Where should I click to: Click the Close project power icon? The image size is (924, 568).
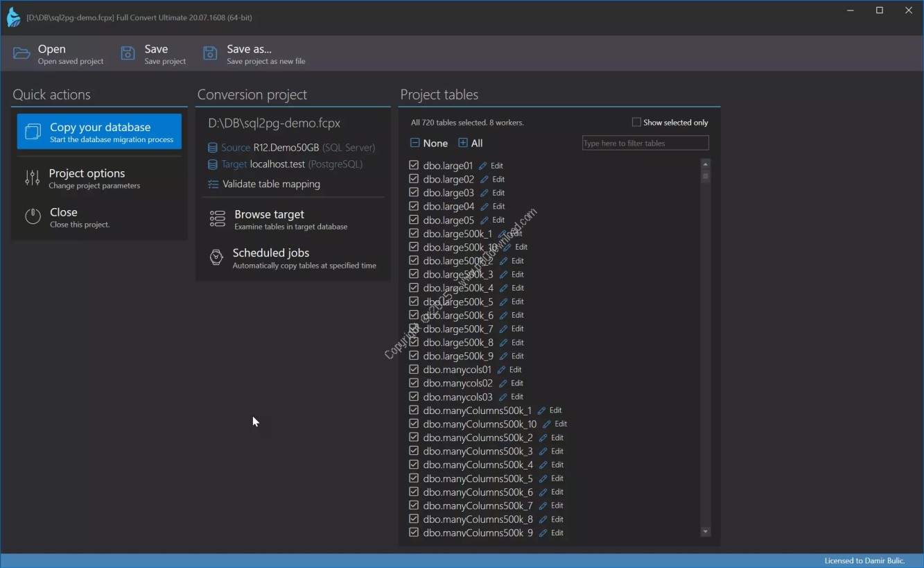33,216
